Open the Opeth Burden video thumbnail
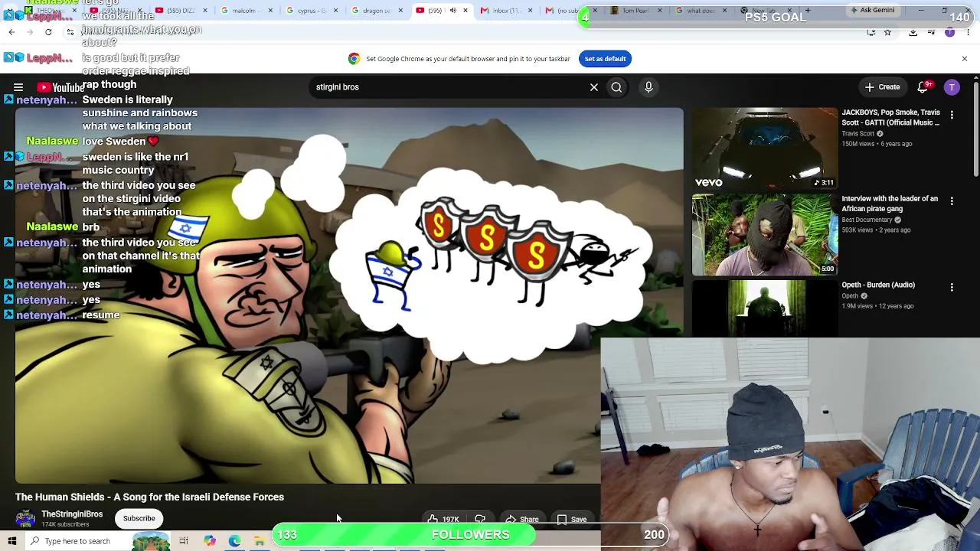The width and height of the screenshot is (980, 551). [765, 308]
